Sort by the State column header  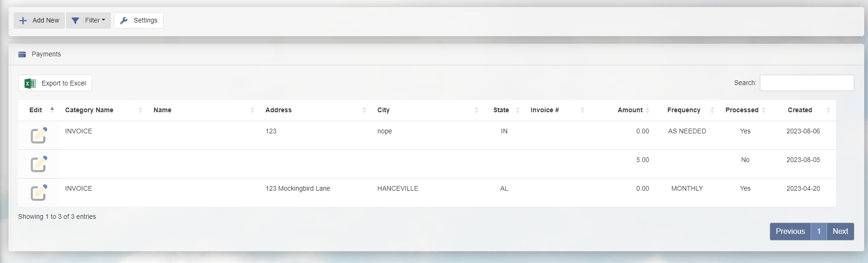[501, 110]
